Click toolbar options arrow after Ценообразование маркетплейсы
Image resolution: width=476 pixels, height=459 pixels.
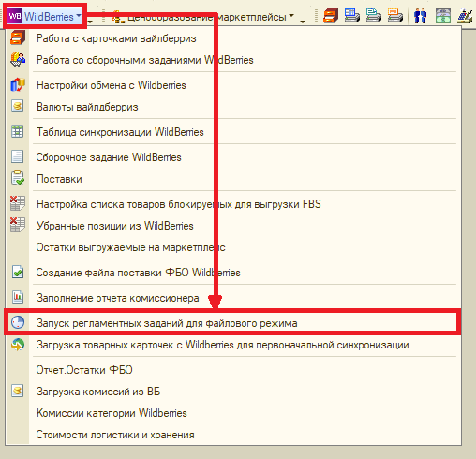pos(303,22)
